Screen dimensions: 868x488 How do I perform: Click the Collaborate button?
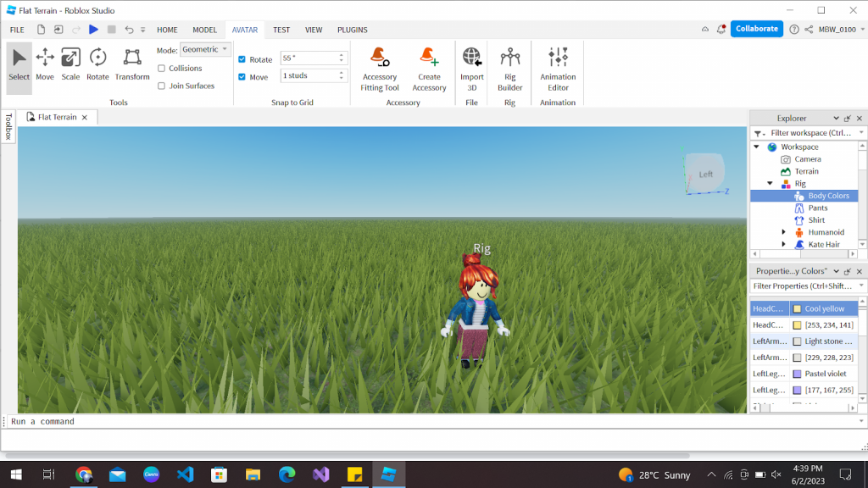[x=756, y=28]
